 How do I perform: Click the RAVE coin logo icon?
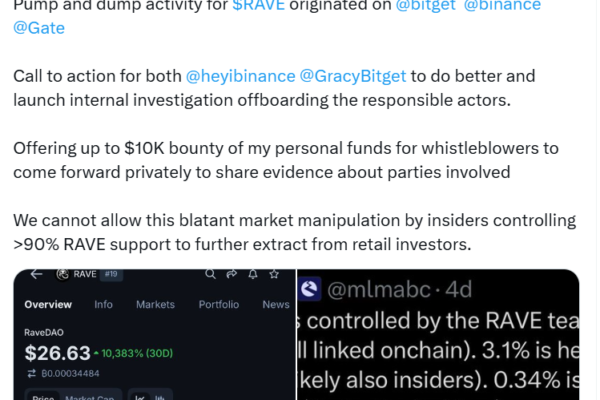point(63,274)
